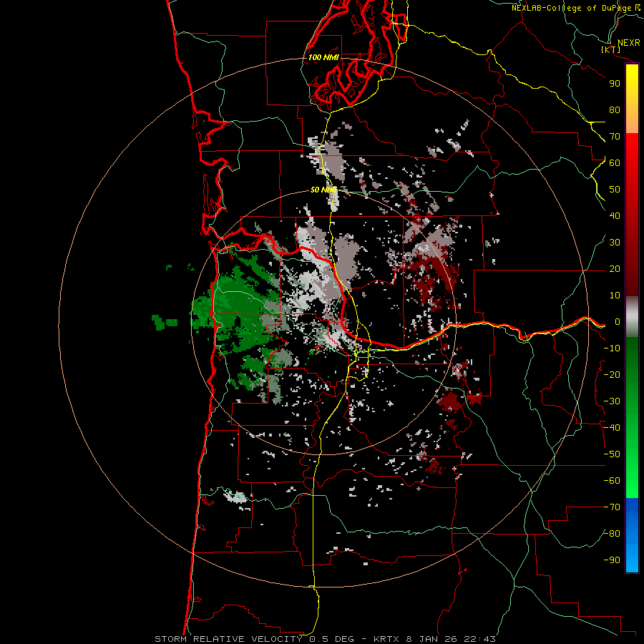The image size is (644, 644).
Task: Click the [KT] units label
Action: 611,49
